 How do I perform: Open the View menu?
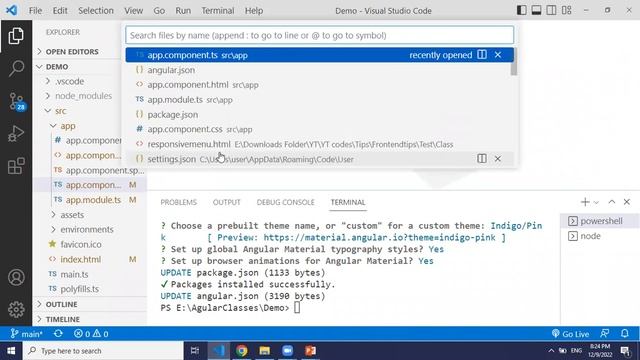point(133,11)
